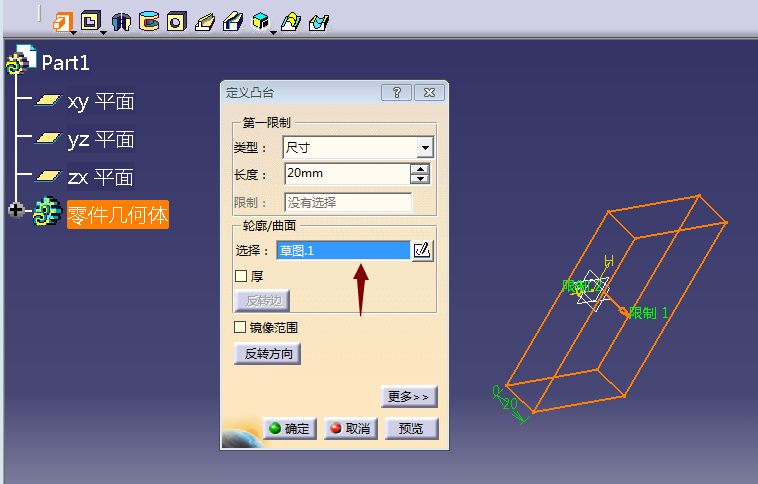Select the Slot tool icon
This screenshot has width=758, height=484.
pyautogui.click(x=232, y=21)
